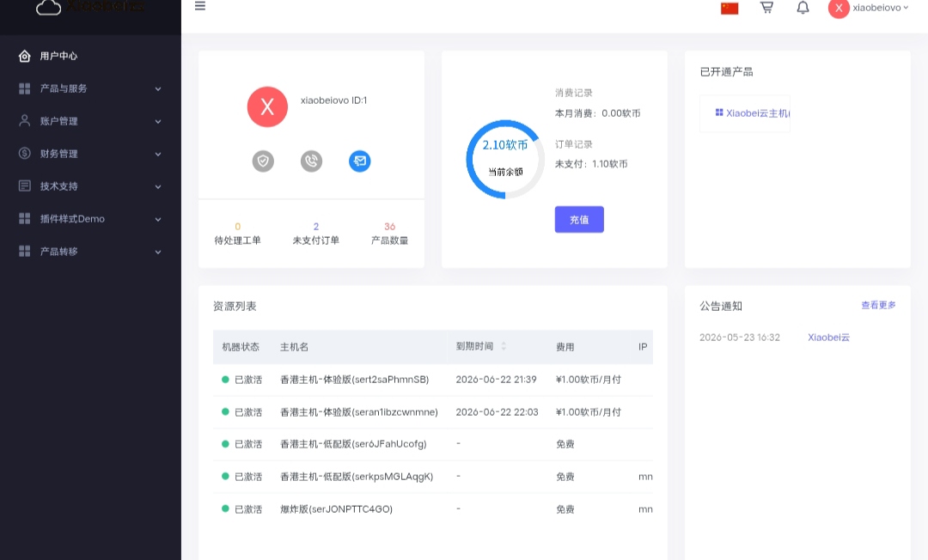Click grid icon beside 产品与服务
This screenshot has width=928, height=560.
[24, 88]
